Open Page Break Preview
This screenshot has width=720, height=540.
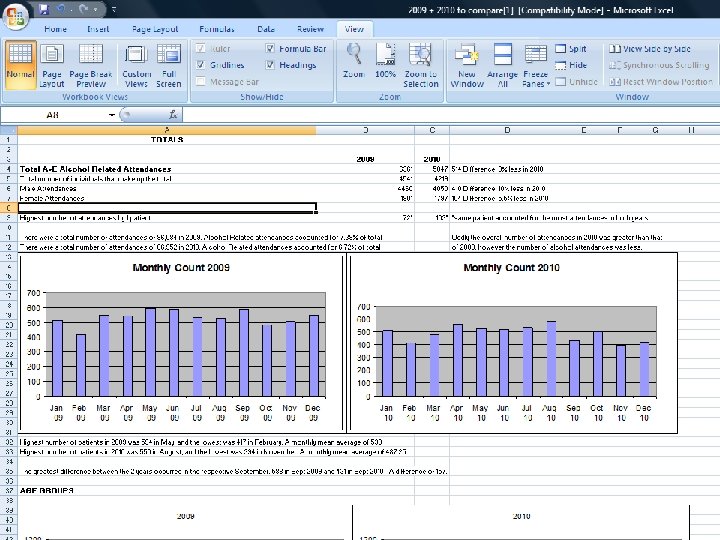pos(92,65)
